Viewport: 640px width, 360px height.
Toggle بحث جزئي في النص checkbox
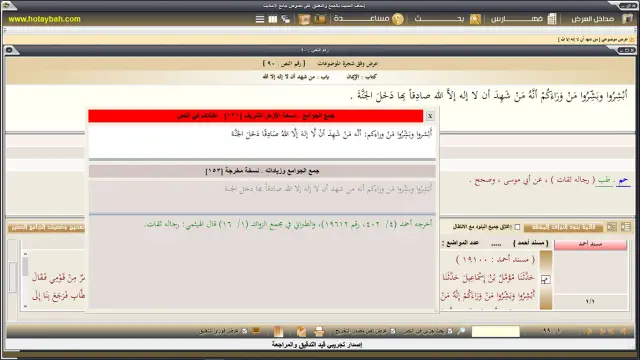(450, 331)
